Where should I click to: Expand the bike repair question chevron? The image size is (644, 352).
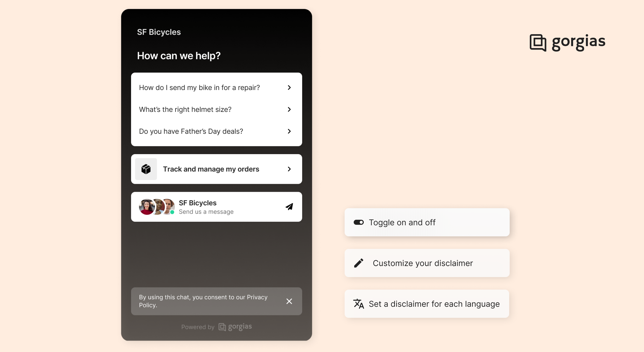(290, 88)
